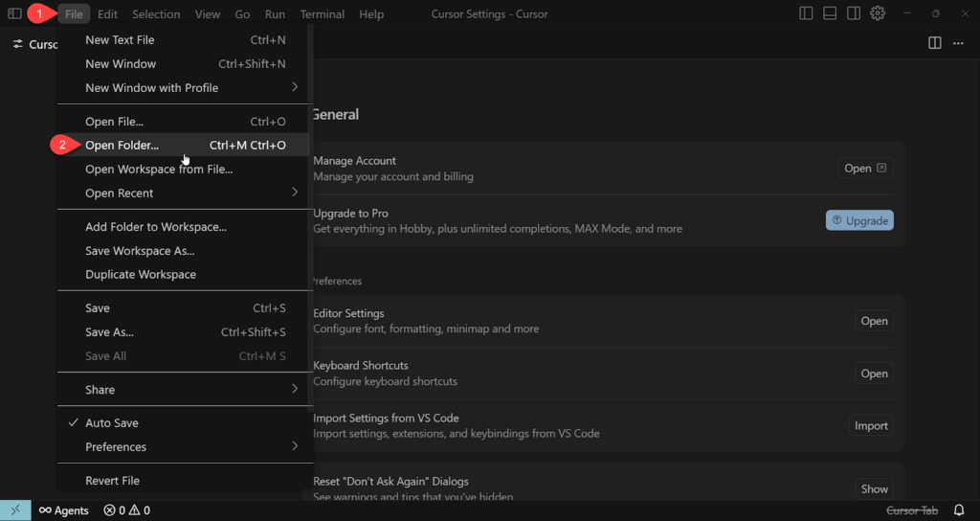Toggle primary side bar layout icon
The image size is (980, 521).
coord(806,13)
